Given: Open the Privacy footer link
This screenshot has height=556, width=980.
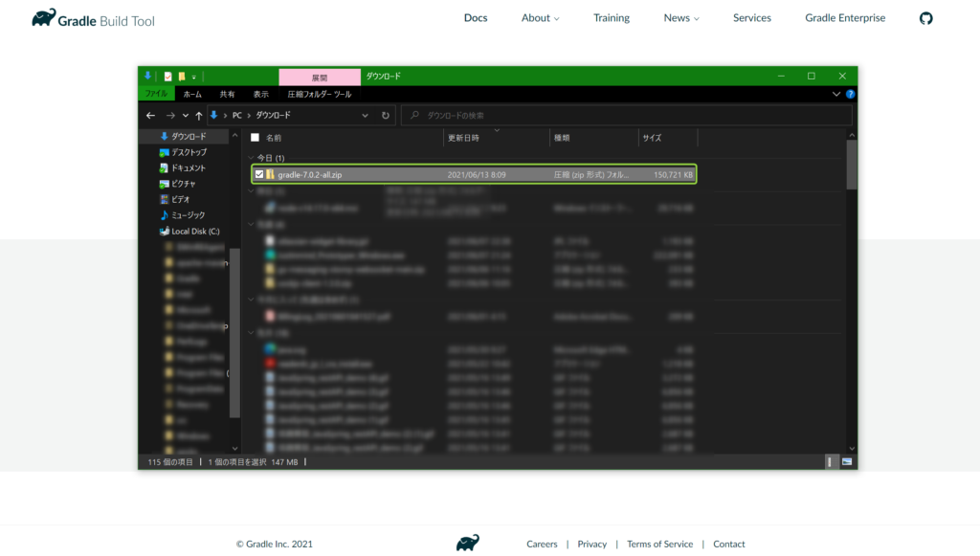Looking at the screenshot, I should (x=591, y=545).
